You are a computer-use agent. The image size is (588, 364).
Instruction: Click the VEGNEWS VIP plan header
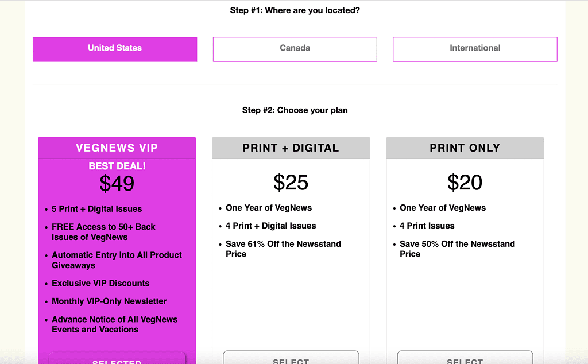click(x=117, y=148)
